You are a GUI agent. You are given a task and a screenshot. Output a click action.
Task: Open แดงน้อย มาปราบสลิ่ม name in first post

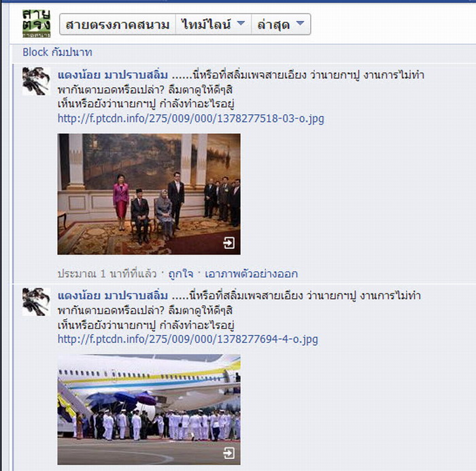pos(113,75)
